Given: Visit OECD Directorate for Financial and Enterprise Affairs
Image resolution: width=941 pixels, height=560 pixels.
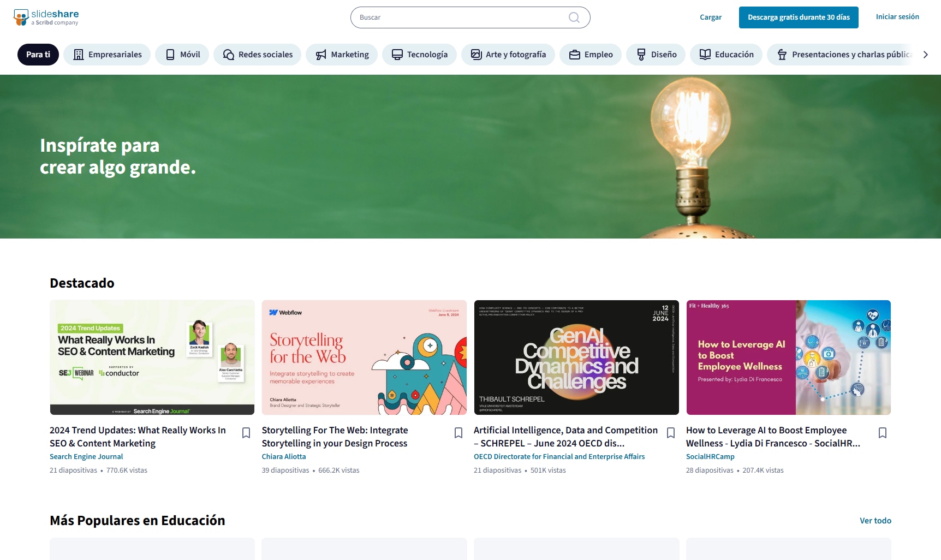Looking at the screenshot, I should coord(559,457).
